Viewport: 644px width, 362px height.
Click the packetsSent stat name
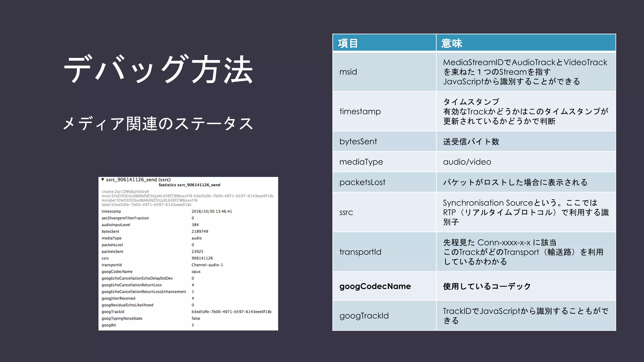(112, 251)
